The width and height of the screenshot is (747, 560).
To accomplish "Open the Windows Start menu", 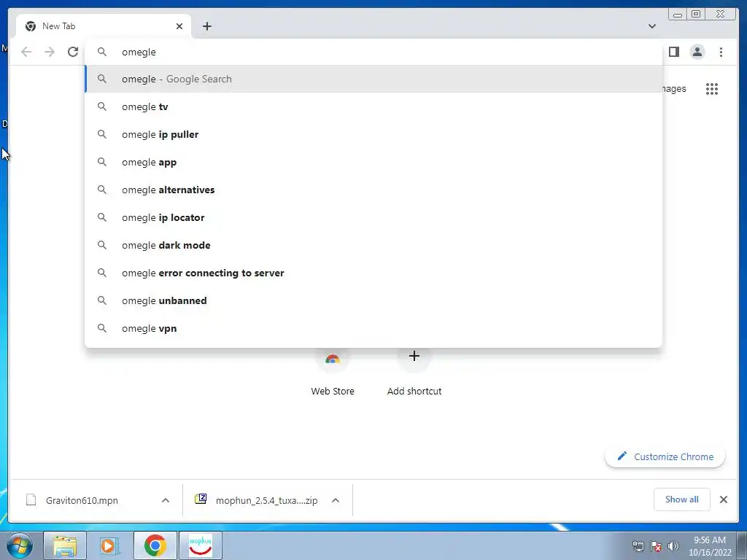I will [20, 545].
